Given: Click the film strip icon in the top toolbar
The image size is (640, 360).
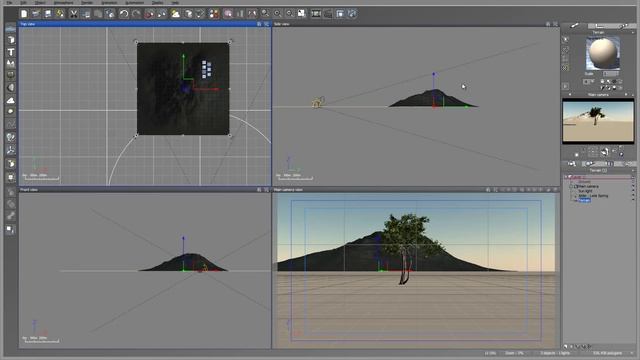Looking at the screenshot, I should pos(316,14).
